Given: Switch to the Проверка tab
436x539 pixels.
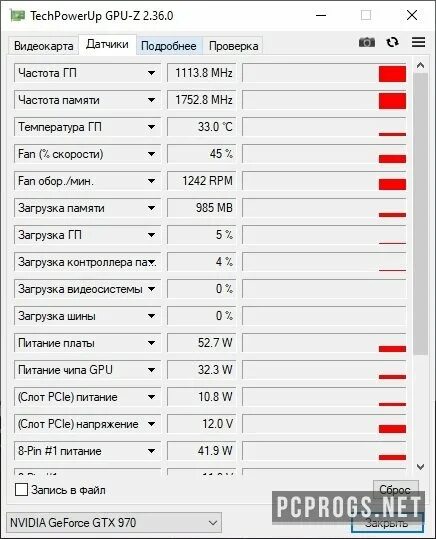Looking at the screenshot, I should coord(233,46).
